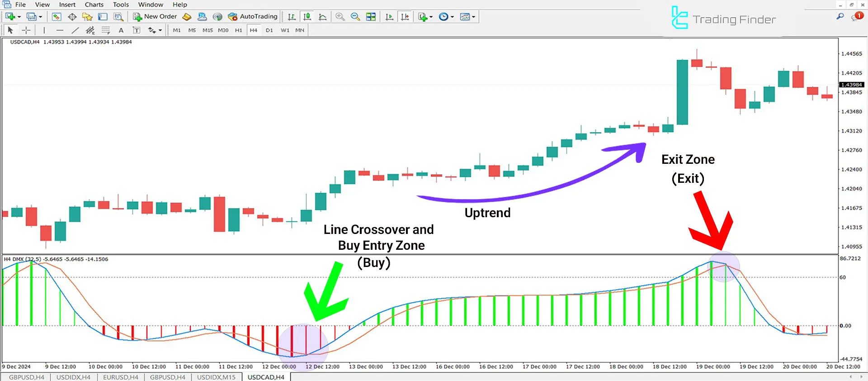Select the Fibonacci Retracement tool
The width and height of the screenshot is (868, 381).
(x=106, y=30)
